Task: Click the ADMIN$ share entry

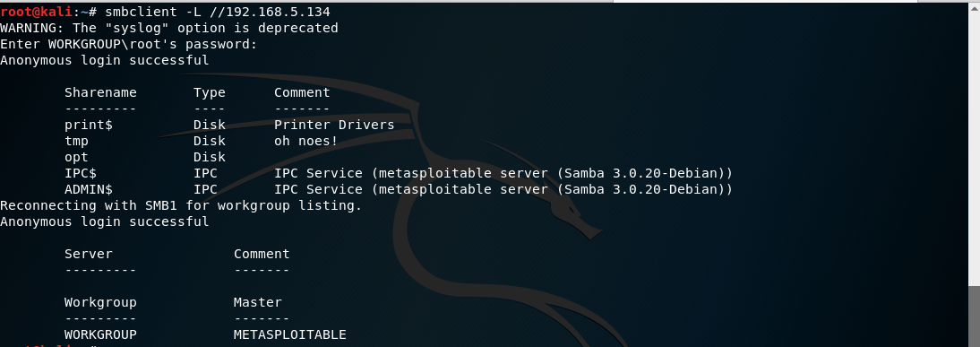Action: pyautogui.click(x=89, y=189)
